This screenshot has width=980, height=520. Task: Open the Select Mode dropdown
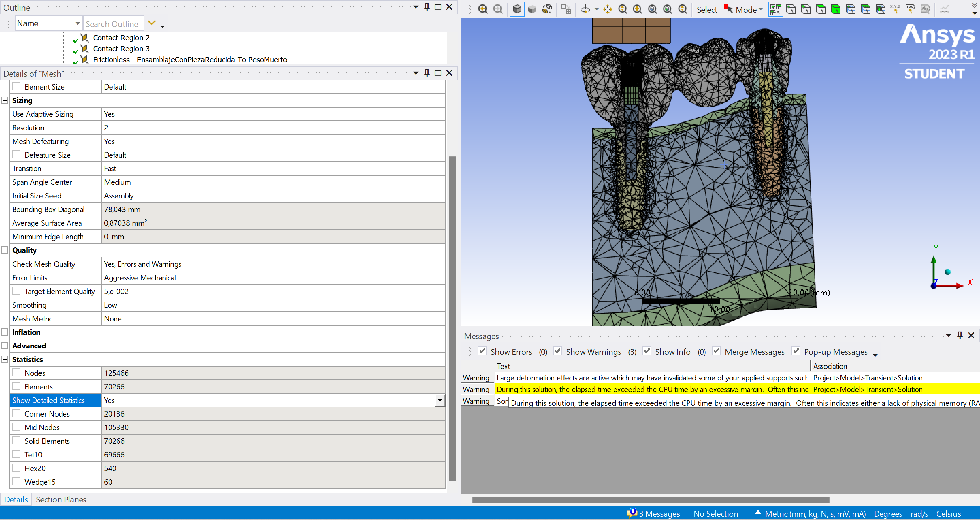(761, 10)
